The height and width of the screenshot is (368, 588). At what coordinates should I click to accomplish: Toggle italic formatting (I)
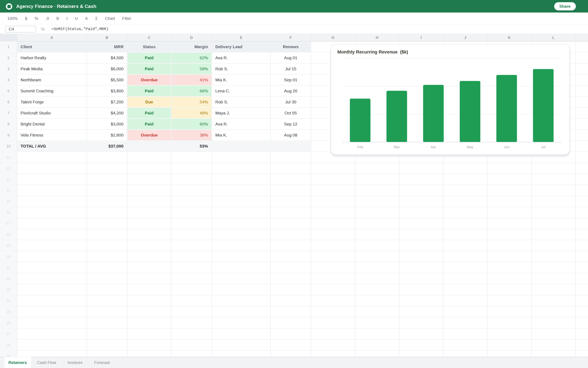[67, 18]
